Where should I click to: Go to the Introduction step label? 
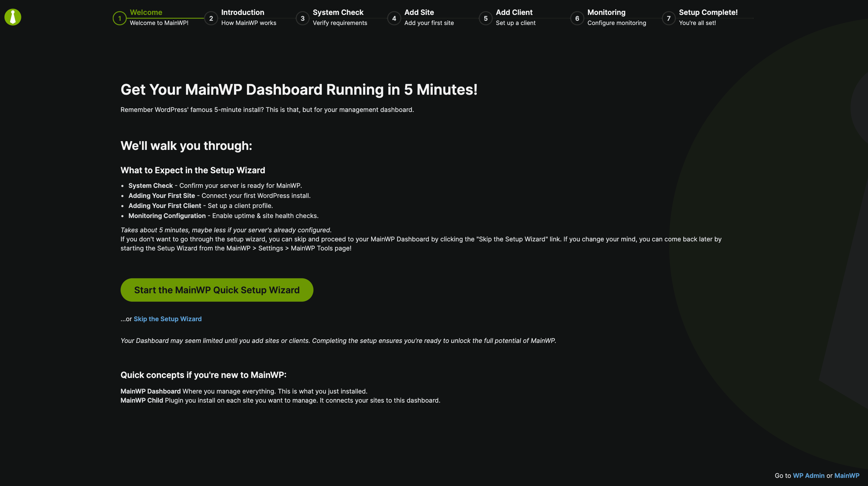click(x=243, y=12)
